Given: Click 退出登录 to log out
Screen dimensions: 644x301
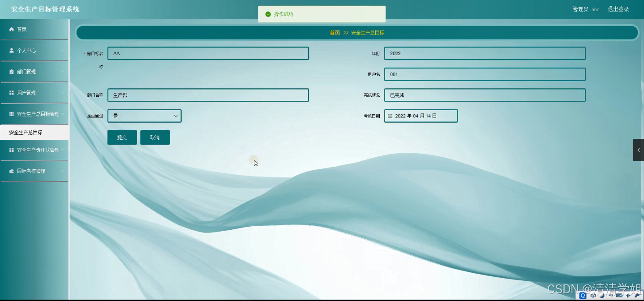Looking at the screenshot, I should [618, 9].
